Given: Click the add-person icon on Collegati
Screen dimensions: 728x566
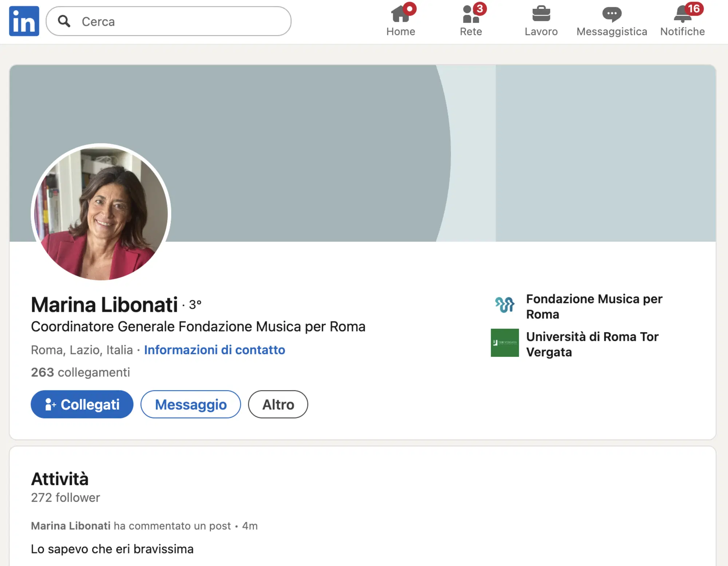Looking at the screenshot, I should click(50, 404).
